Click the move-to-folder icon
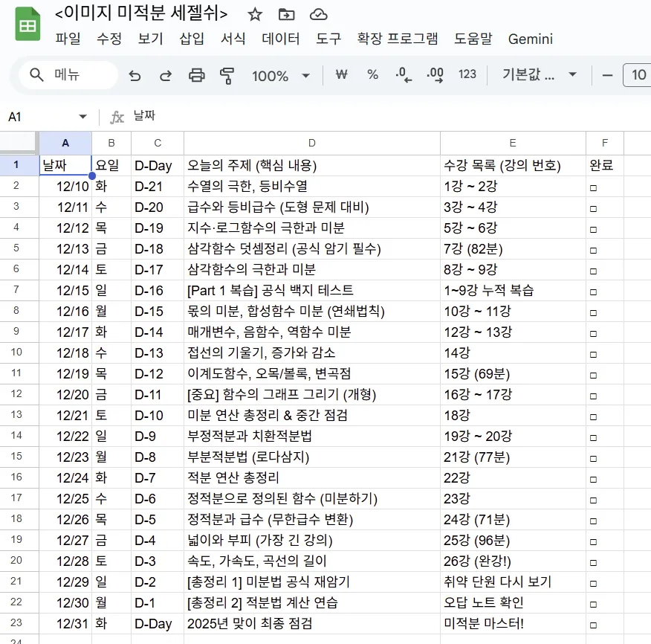 (x=286, y=15)
